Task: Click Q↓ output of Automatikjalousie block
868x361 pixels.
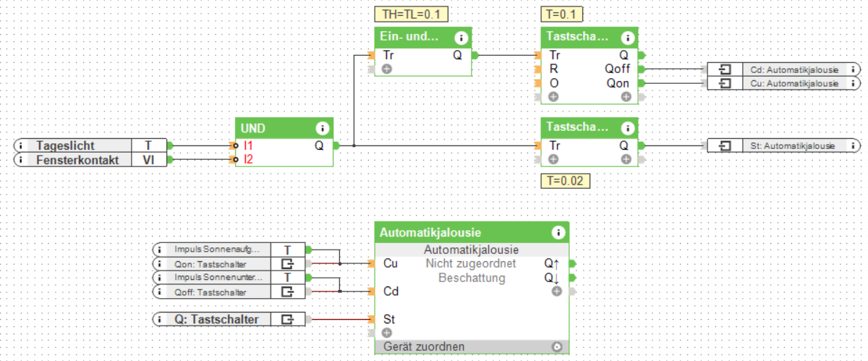Action: point(552,278)
